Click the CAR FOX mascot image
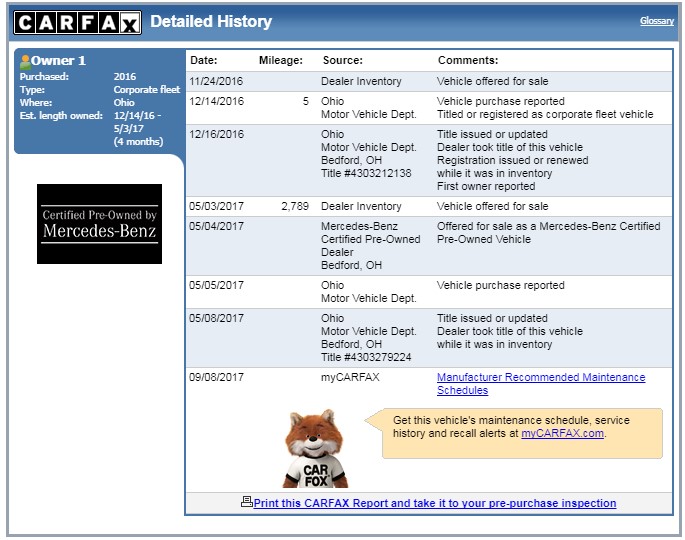Screen dimensions: 685x540 [315, 449]
